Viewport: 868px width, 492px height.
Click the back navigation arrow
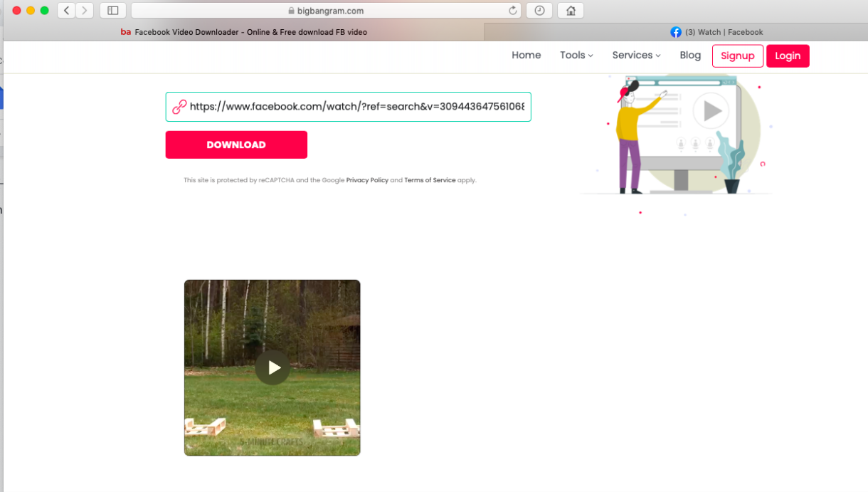click(65, 10)
